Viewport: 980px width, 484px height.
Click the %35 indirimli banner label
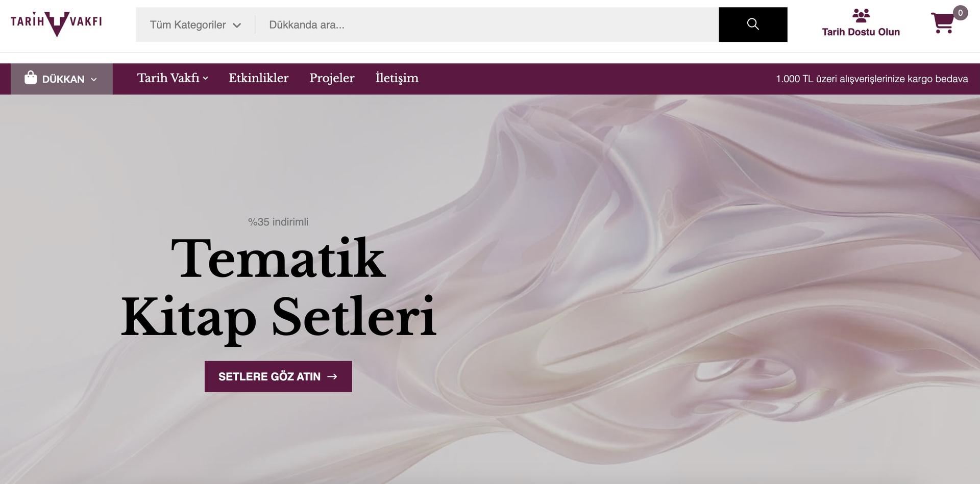pyautogui.click(x=278, y=222)
